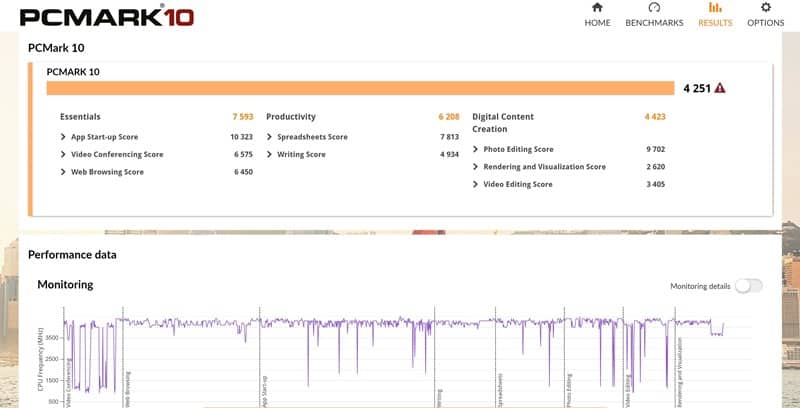Click the red warning triangle beside 4 251
The width and height of the screenshot is (800, 408).
720,88
